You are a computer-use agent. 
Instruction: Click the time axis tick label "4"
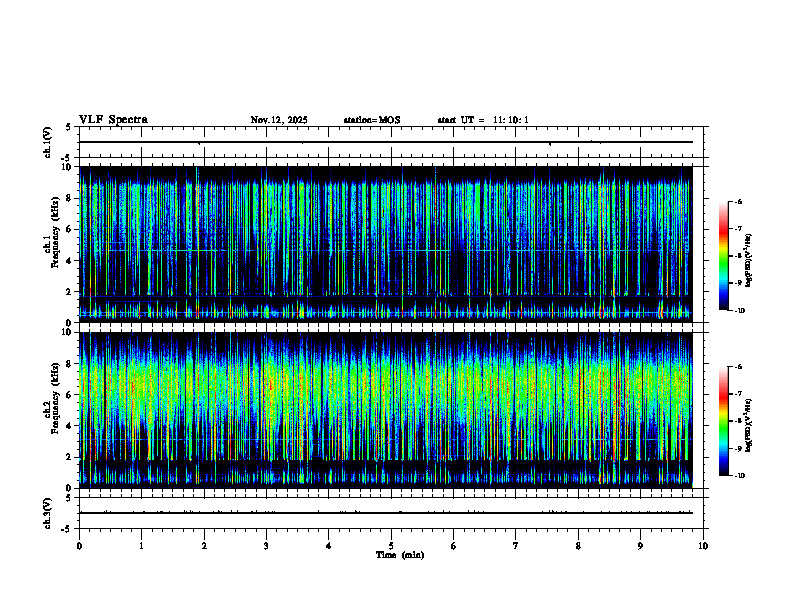[329, 546]
